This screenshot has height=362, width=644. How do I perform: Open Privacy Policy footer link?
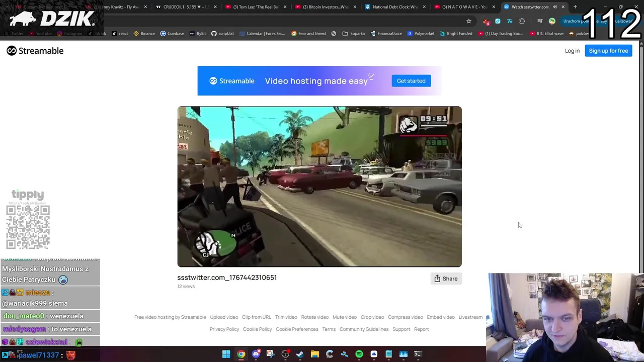tap(224, 329)
